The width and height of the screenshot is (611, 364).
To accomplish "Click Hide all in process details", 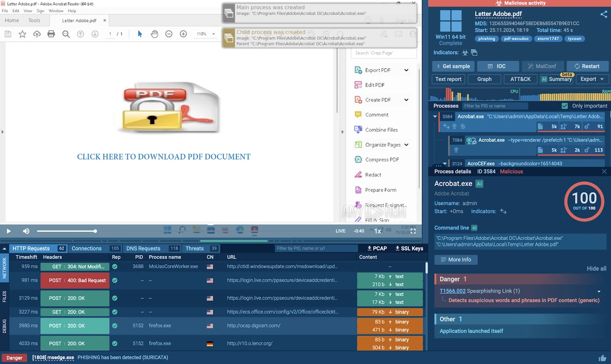I will point(597,269).
